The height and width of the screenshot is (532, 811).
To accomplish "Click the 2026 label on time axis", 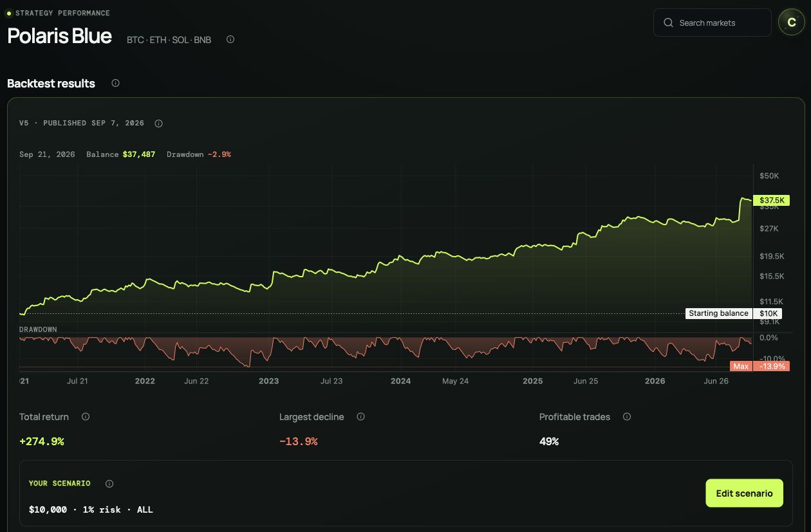I will (655, 381).
